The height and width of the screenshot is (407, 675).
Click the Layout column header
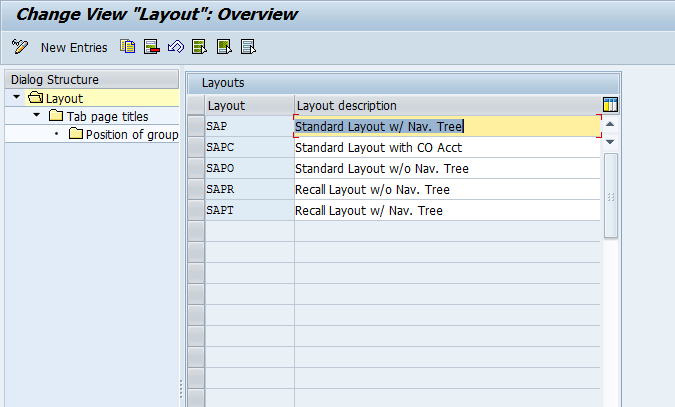(x=250, y=106)
